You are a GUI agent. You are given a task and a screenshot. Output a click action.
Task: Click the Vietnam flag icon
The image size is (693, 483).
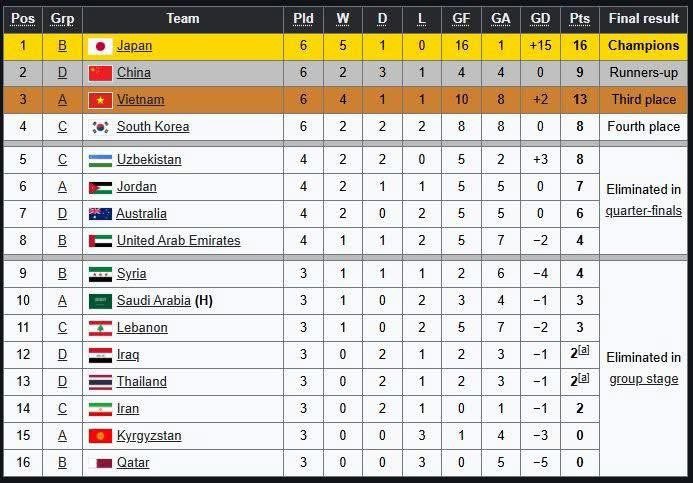(99, 100)
